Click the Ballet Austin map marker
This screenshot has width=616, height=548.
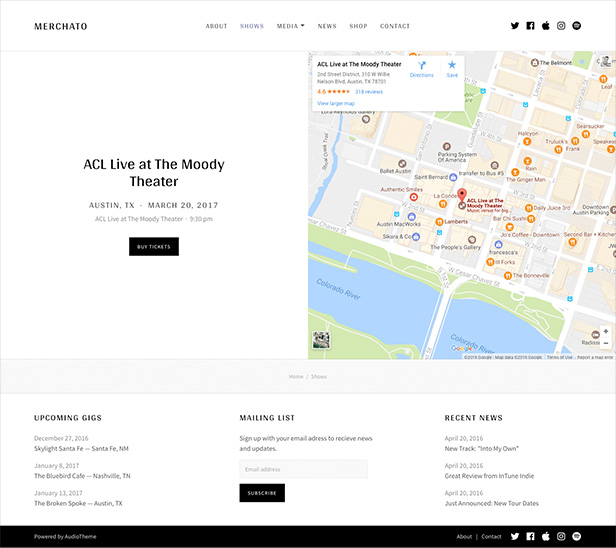point(402,163)
